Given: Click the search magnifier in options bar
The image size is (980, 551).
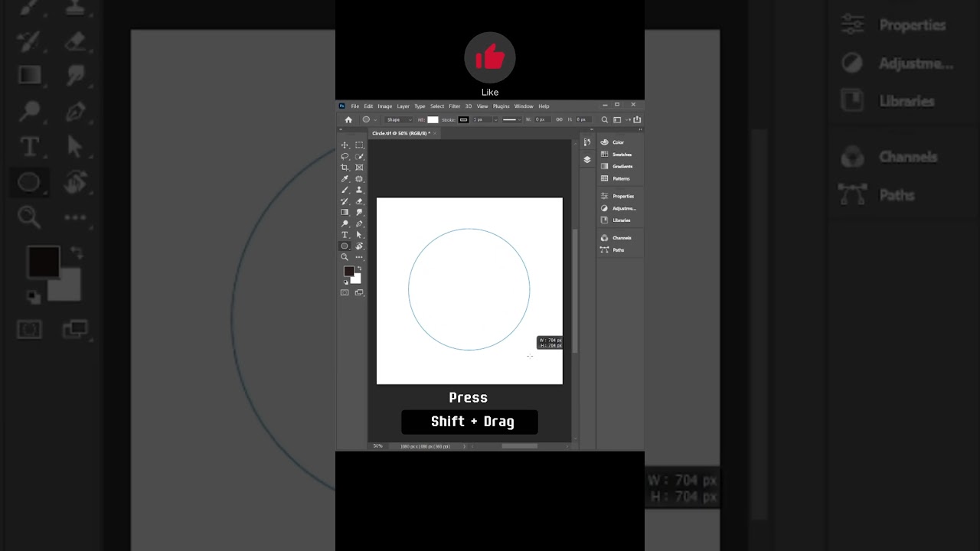Looking at the screenshot, I should (604, 119).
